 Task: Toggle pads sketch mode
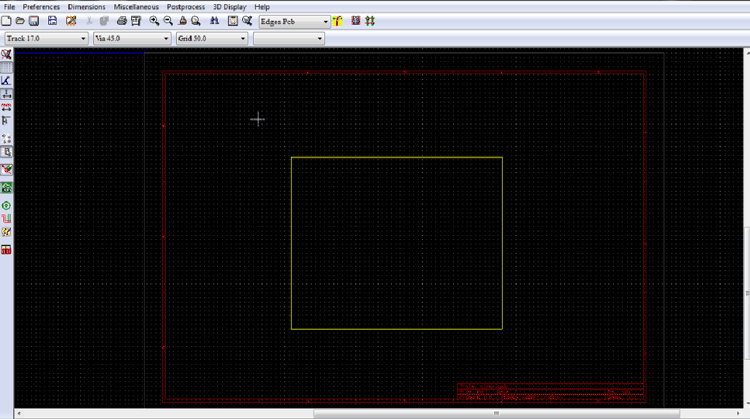pyautogui.click(x=6, y=206)
